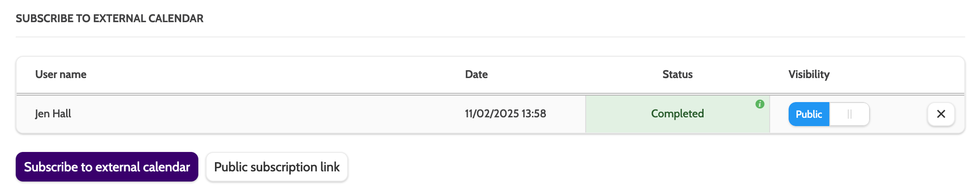Click the Date column header
This screenshot has height=194, width=980.
[476, 74]
